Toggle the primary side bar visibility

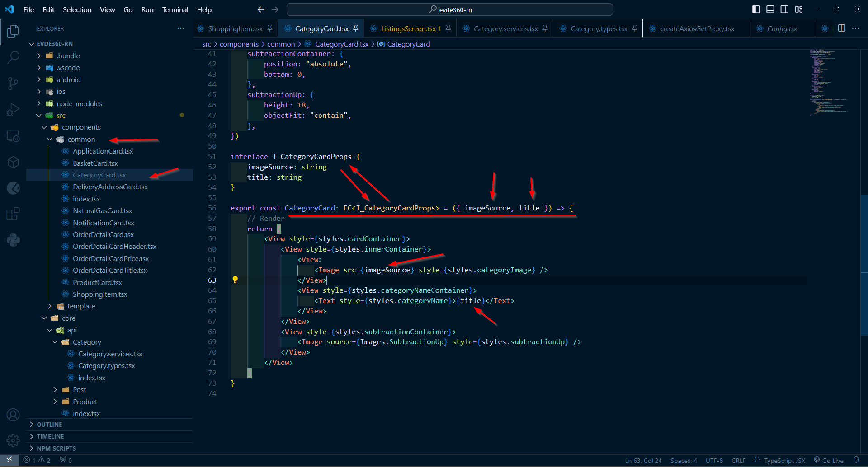756,9
